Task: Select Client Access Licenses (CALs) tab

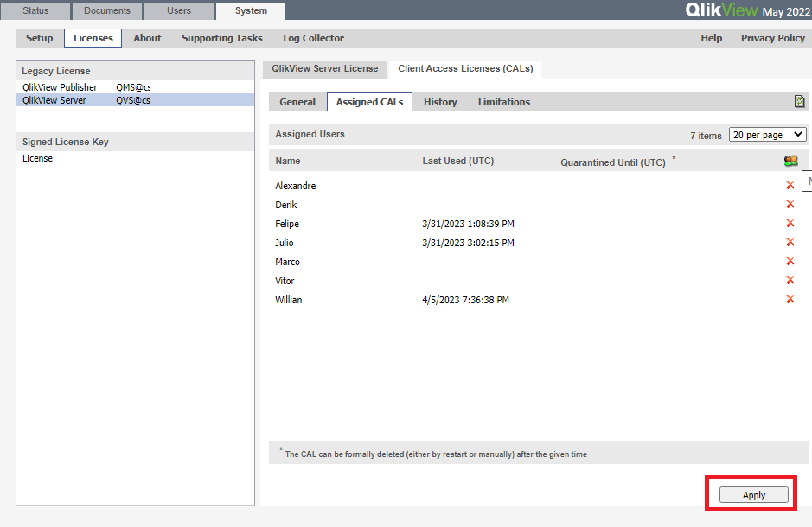Action: (x=465, y=69)
